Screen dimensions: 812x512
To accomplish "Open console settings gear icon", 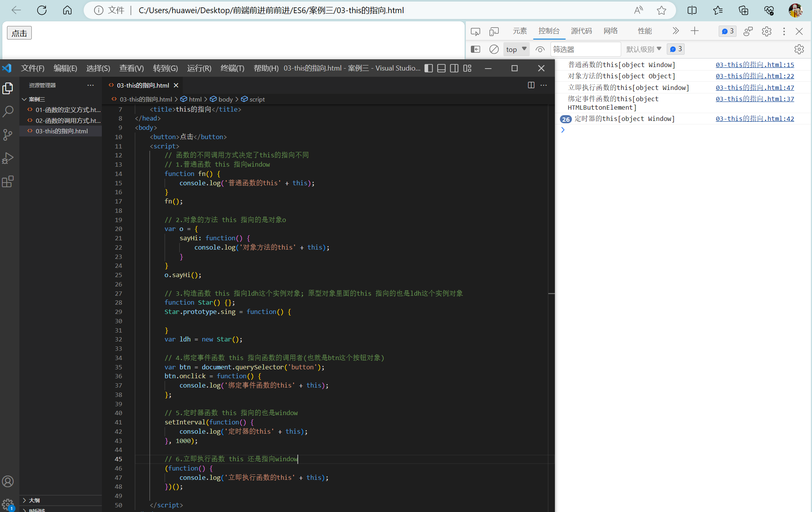I will (799, 49).
